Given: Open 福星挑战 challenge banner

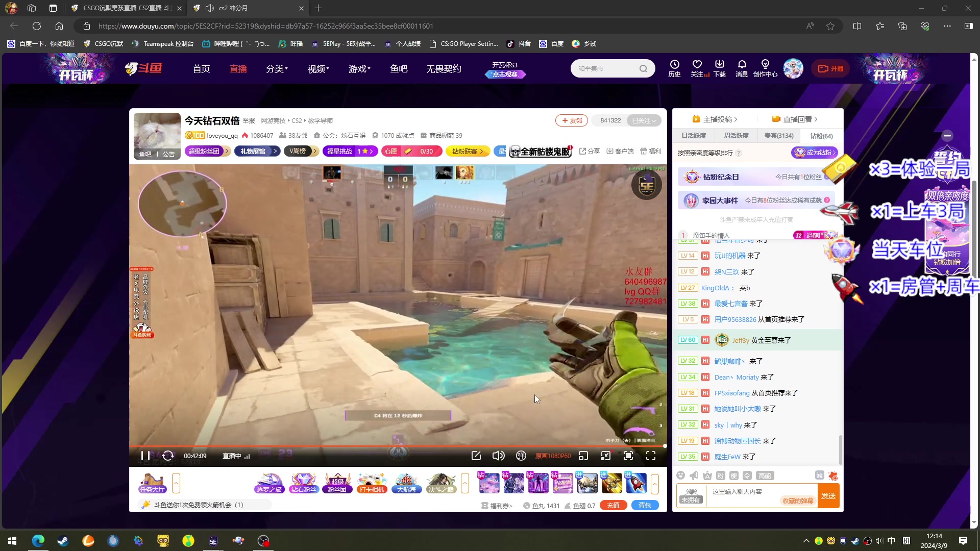Looking at the screenshot, I should coord(350,151).
